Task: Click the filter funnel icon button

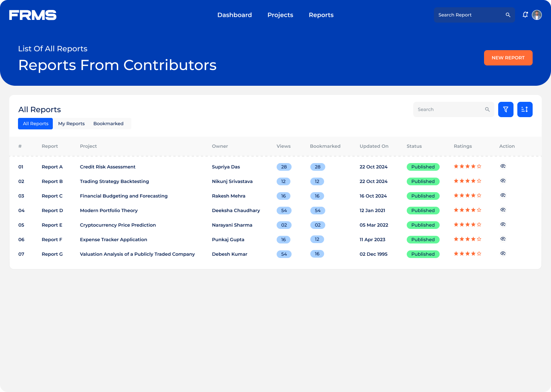Action: point(505,109)
